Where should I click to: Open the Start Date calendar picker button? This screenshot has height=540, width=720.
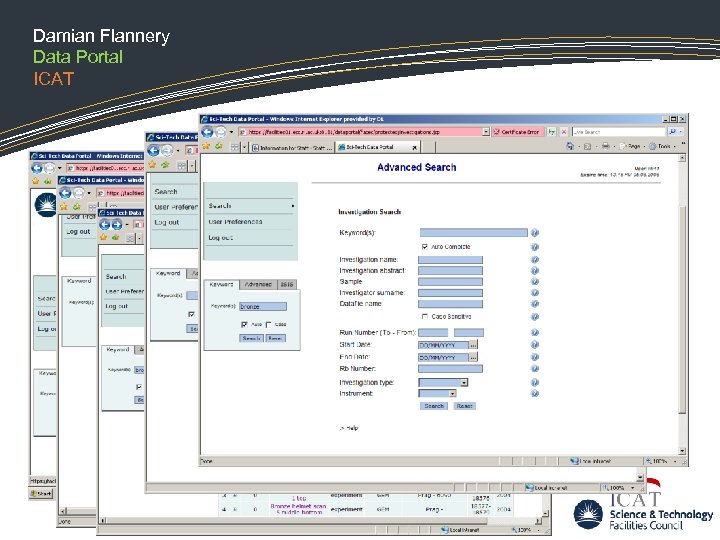click(473, 344)
